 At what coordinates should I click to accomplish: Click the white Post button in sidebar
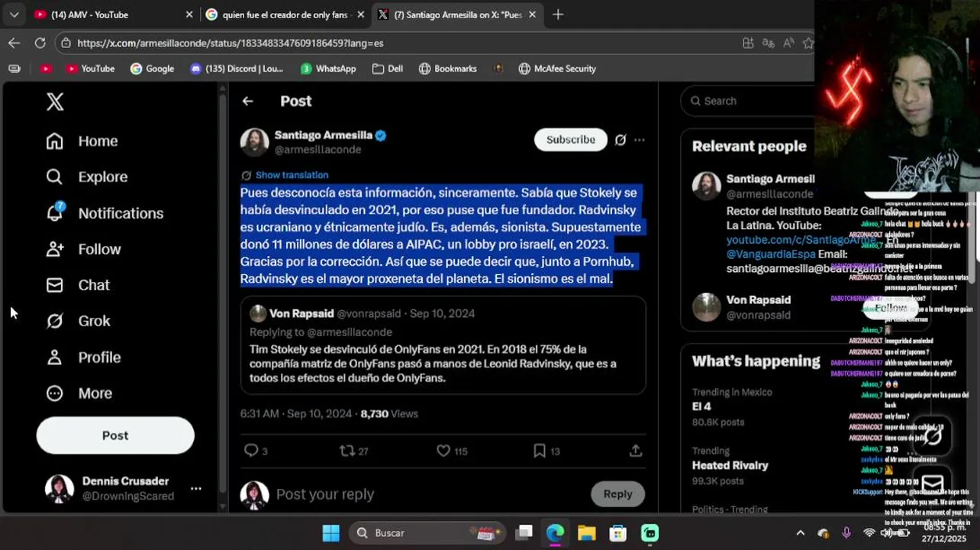pyautogui.click(x=115, y=435)
